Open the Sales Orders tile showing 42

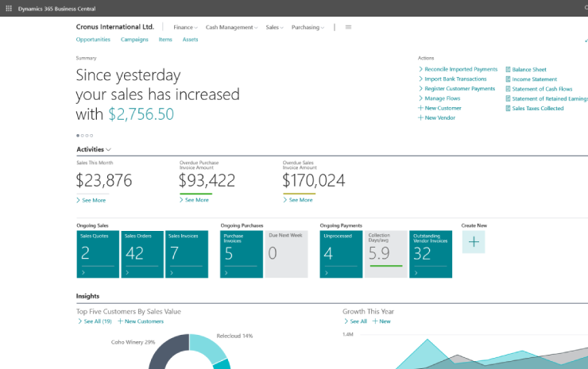(x=142, y=254)
